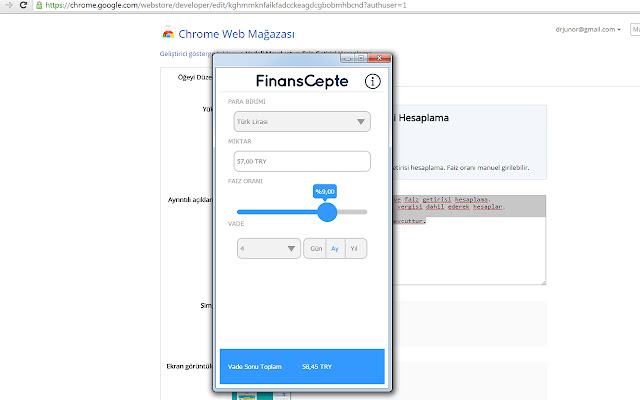Image resolution: width=640 pixels, height=400 pixels.
Task: Select the Ay period option
Action: [x=335, y=249]
